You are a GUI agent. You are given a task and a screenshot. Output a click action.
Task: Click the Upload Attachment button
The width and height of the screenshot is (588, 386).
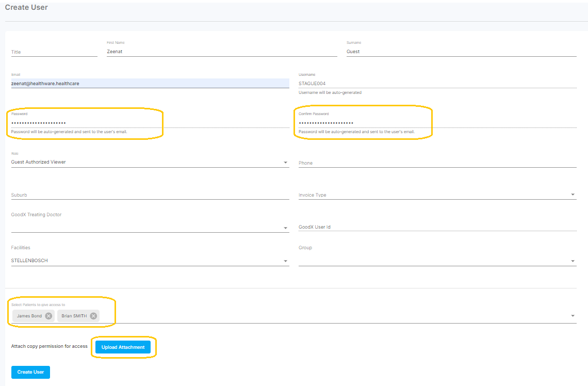point(123,347)
